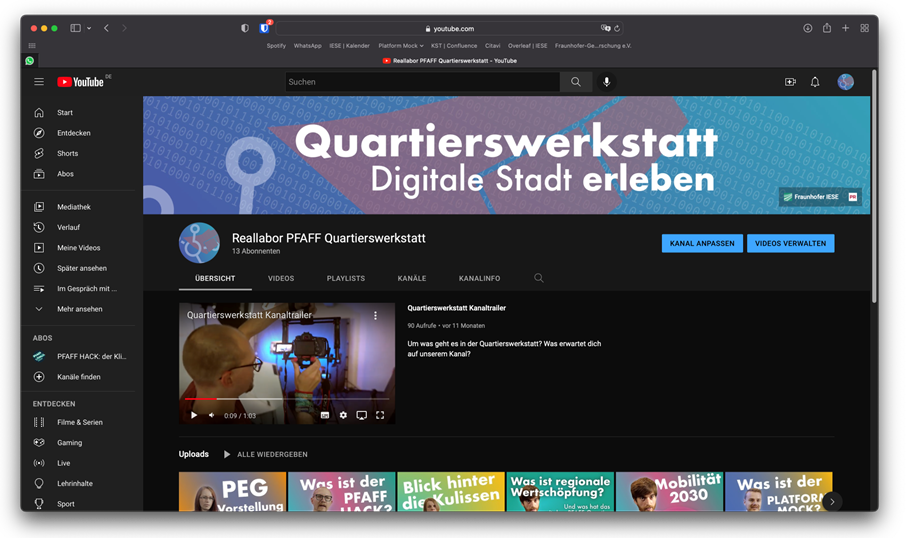907x538 pixels.
Task: Click in the Suchen search field
Action: [422, 82]
